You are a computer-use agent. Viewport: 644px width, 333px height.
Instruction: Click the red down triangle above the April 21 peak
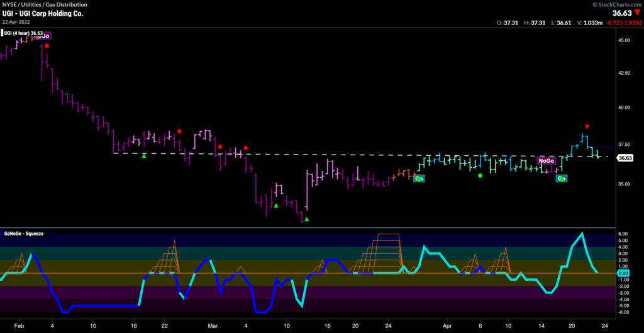(x=587, y=127)
